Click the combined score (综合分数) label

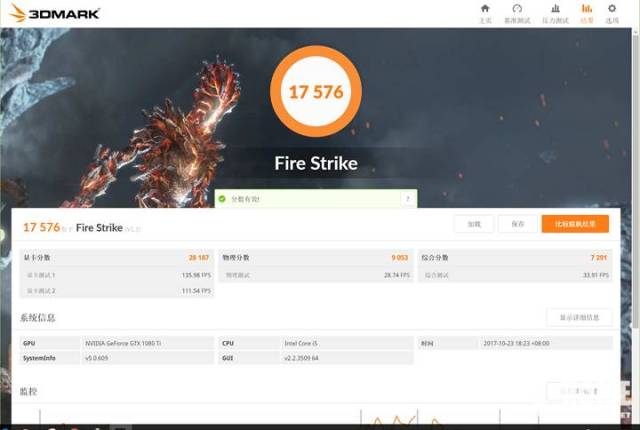[435, 257]
